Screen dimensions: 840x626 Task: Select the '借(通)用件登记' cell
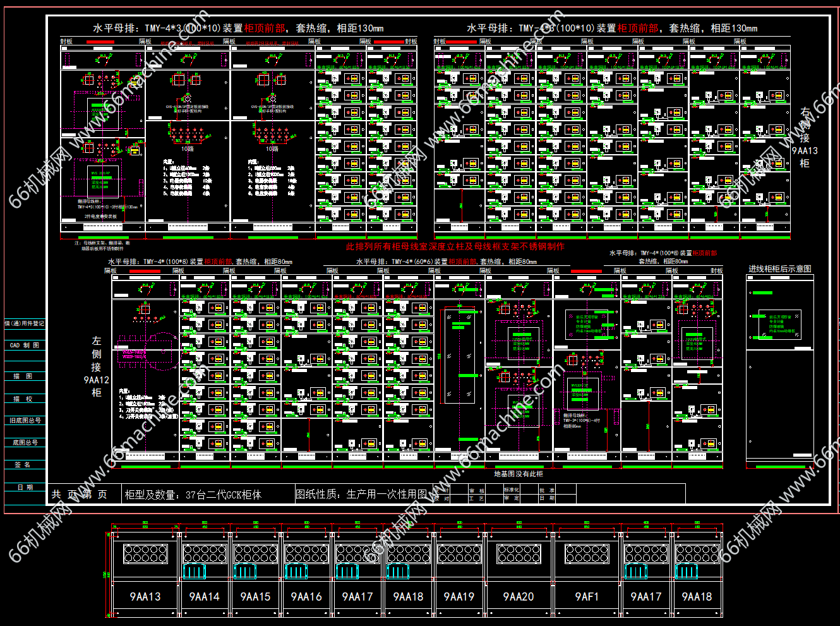pyautogui.click(x=25, y=323)
